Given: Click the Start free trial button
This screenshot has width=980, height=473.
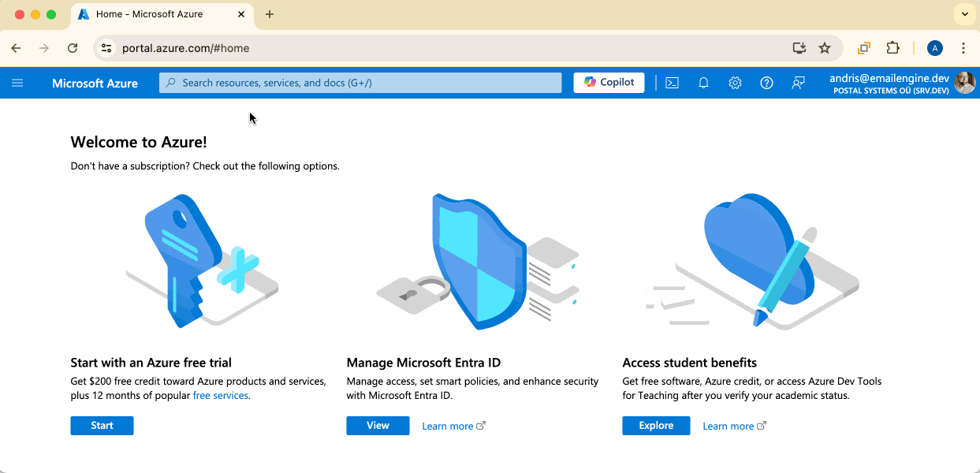Looking at the screenshot, I should click(x=102, y=425).
